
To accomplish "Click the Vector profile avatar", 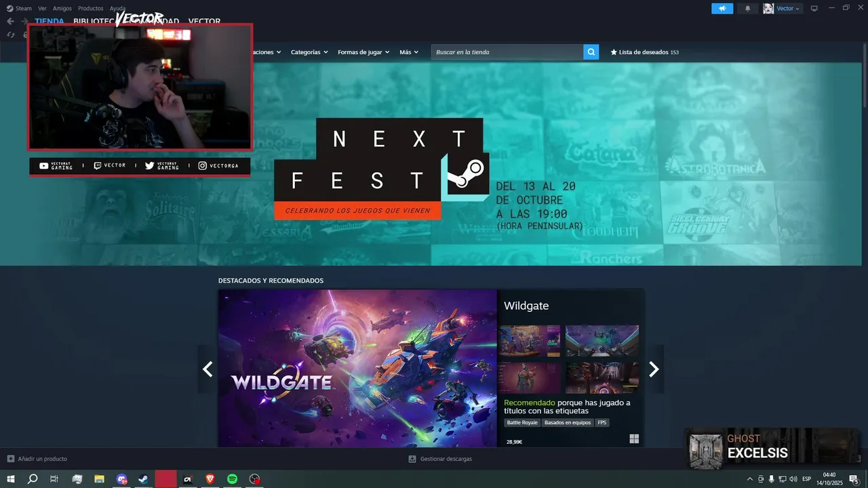I will point(768,9).
